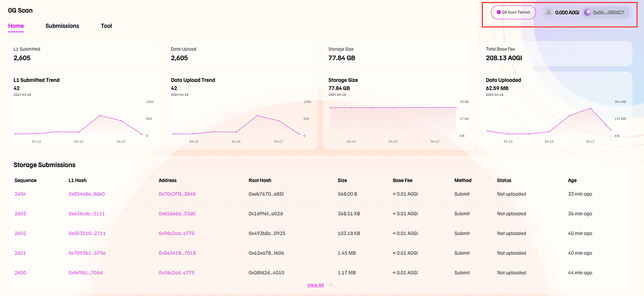Click the arrow next to View All

click(x=330, y=285)
